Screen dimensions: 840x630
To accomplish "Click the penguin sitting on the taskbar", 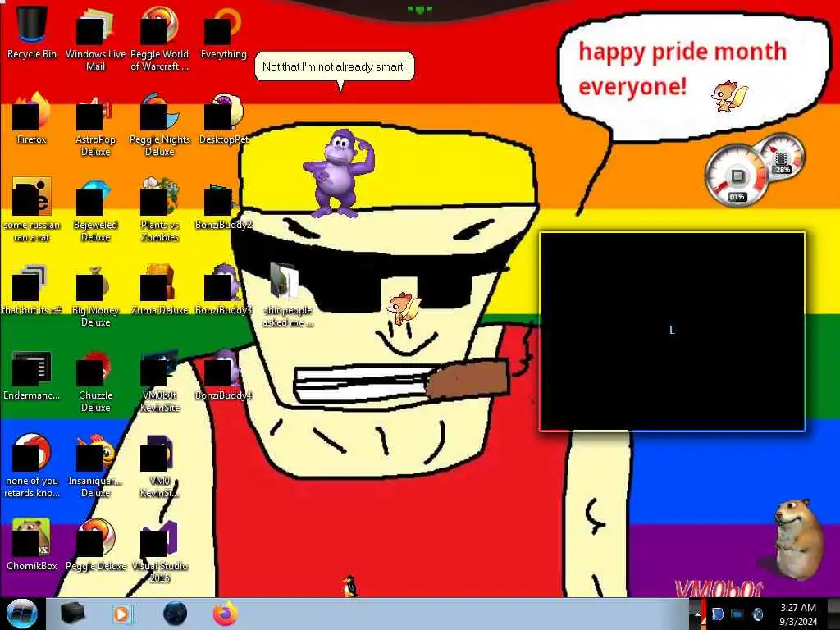I will tap(349, 587).
